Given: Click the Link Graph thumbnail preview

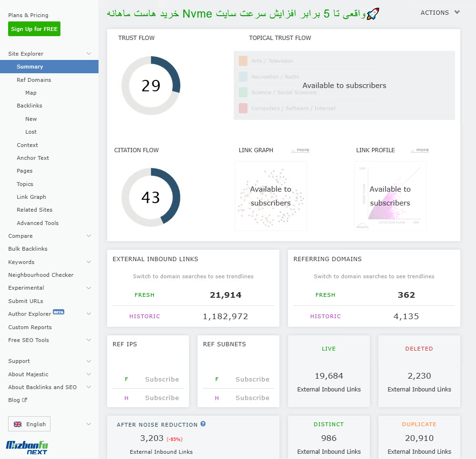Looking at the screenshot, I should coord(271,196).
